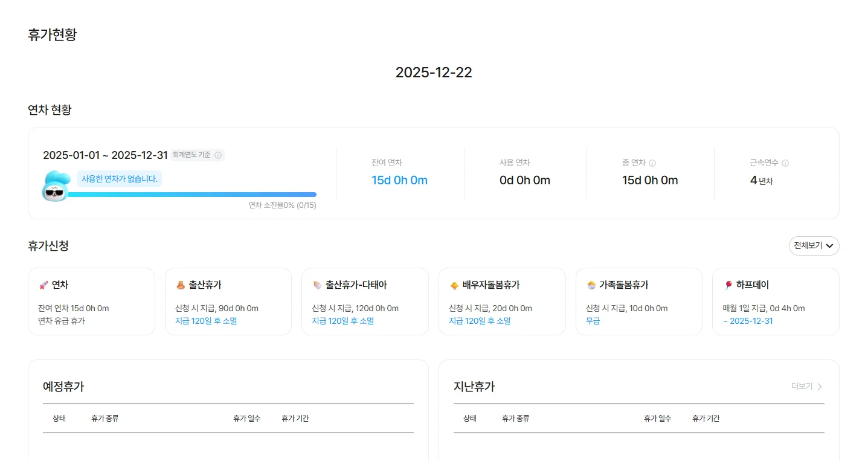The image size is (868, 461).
Task: Click the 무급 link in the 가족돌봄휴가 card
Action: coord(593,321)
